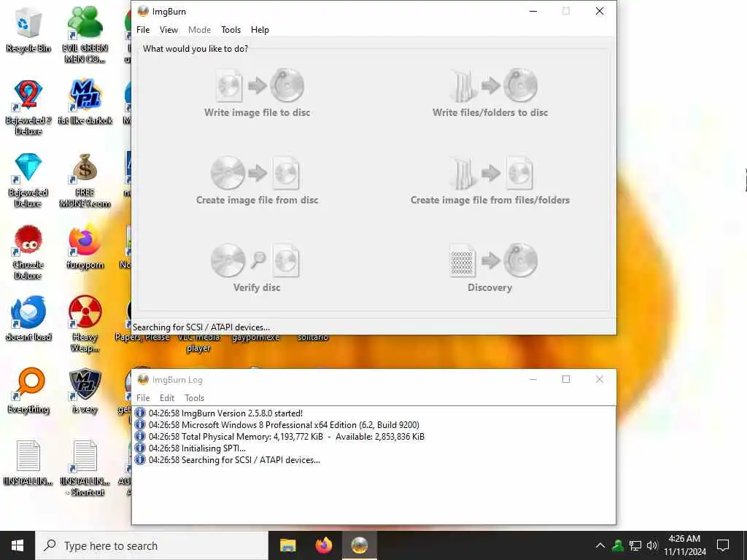Image resolution: width=747 pixels, height=560 pixels.
Task: Select the Recycle Bin desktop icon
Action: click(28, 30)
